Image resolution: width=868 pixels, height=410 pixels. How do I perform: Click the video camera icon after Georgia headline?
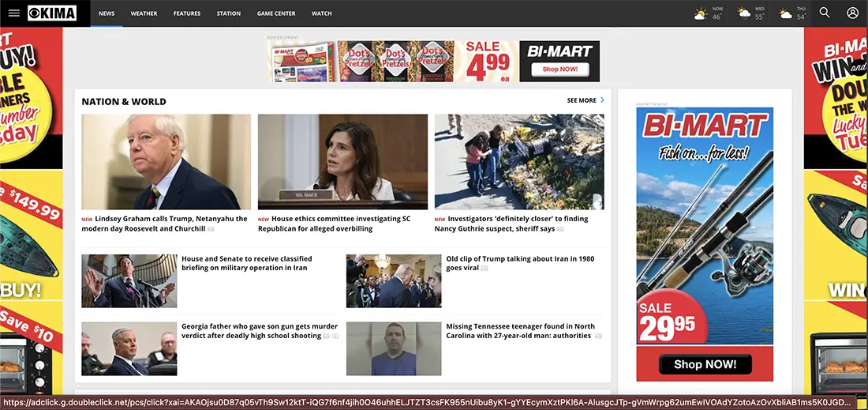335,337
